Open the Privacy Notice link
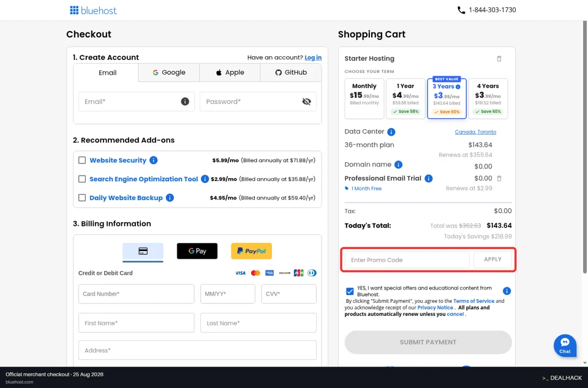588x388 pixels. (x=435, y=307)
